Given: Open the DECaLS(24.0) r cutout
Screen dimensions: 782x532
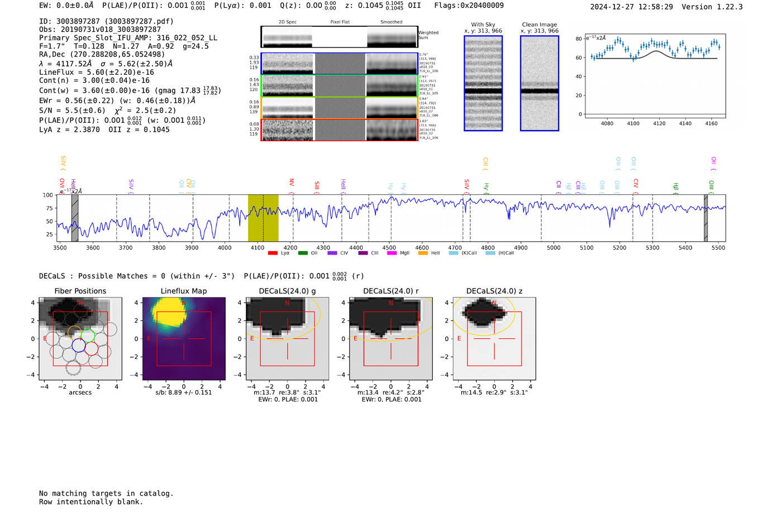Looking at the screenshot, I should pyautogui.click(x=391, y=338).
